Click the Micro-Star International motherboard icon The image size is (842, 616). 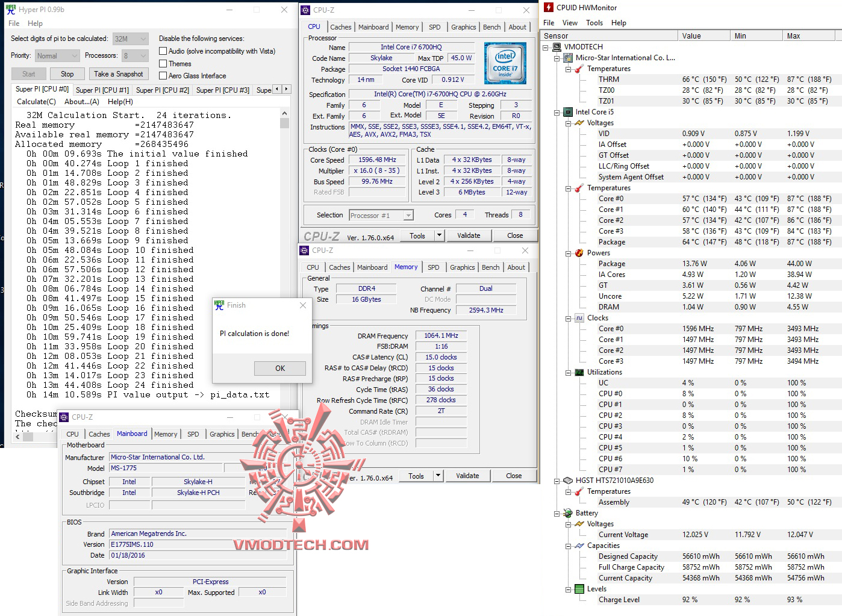coord(568,58)
